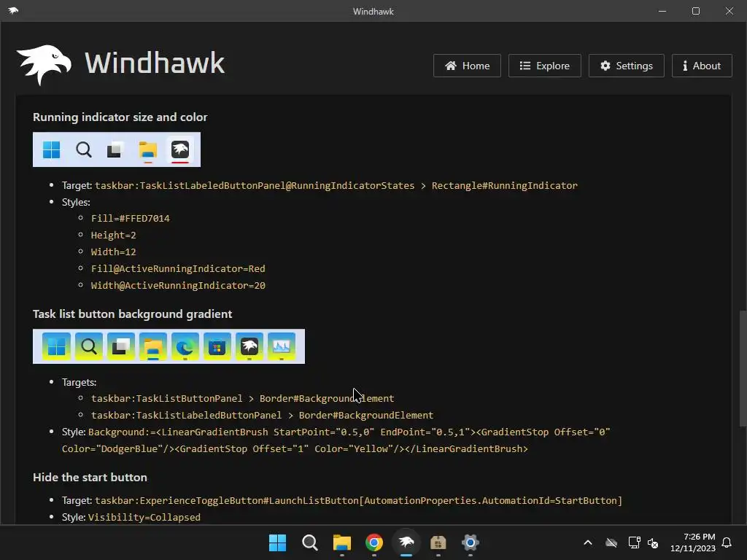Image resolution: width=747 pixels, height=560 pixels.
Task: Click the 'Fill=#FFED7014' style text
Action: (x=130, y=218)
